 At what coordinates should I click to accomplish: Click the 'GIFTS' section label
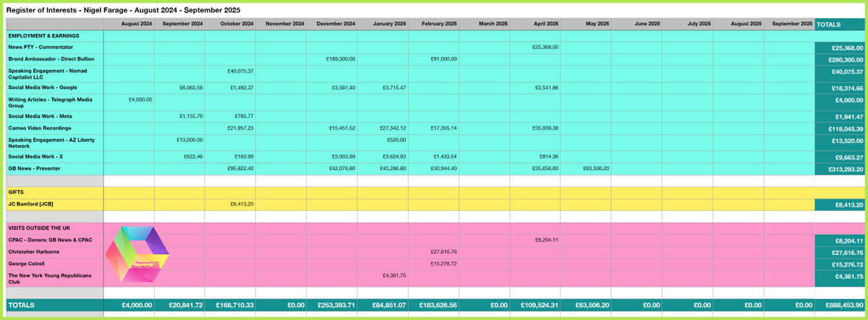click(x=17, y=192)
